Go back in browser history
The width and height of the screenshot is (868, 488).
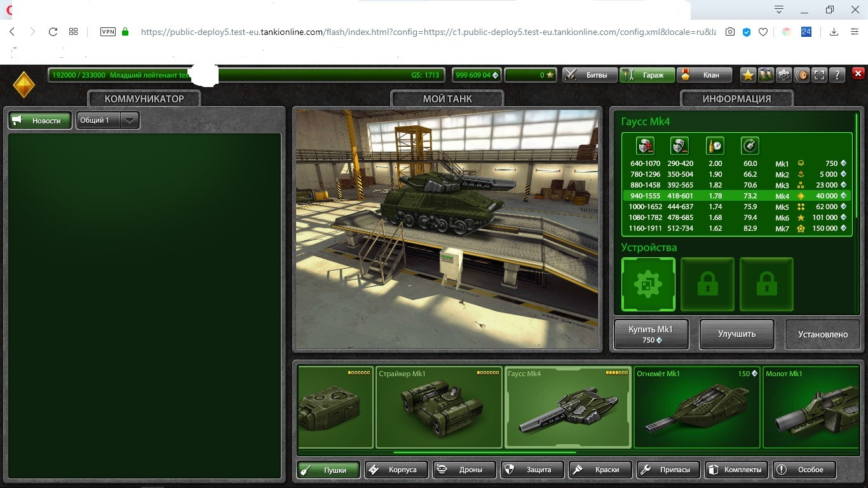(x=12, y=32)
